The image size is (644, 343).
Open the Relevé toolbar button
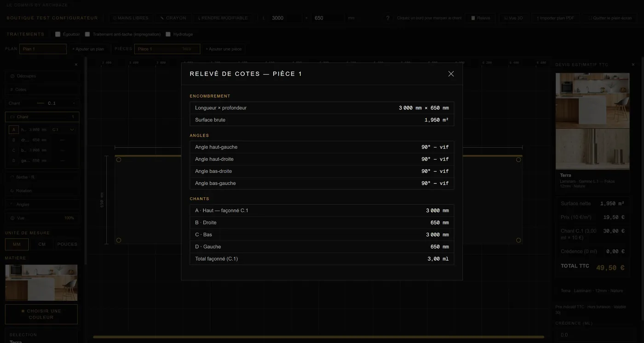[x=481, y=18]
